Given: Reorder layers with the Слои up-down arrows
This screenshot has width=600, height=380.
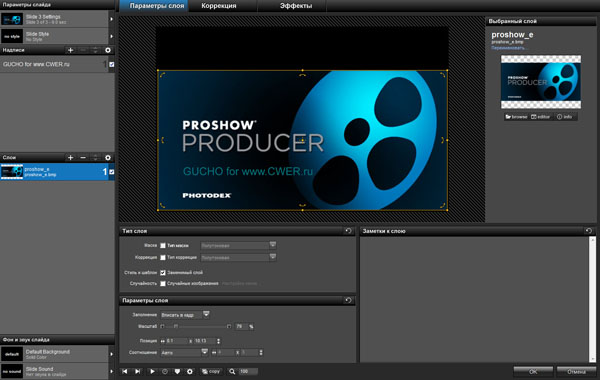Looking at the screenshot, I should click(x=95, y=158).
